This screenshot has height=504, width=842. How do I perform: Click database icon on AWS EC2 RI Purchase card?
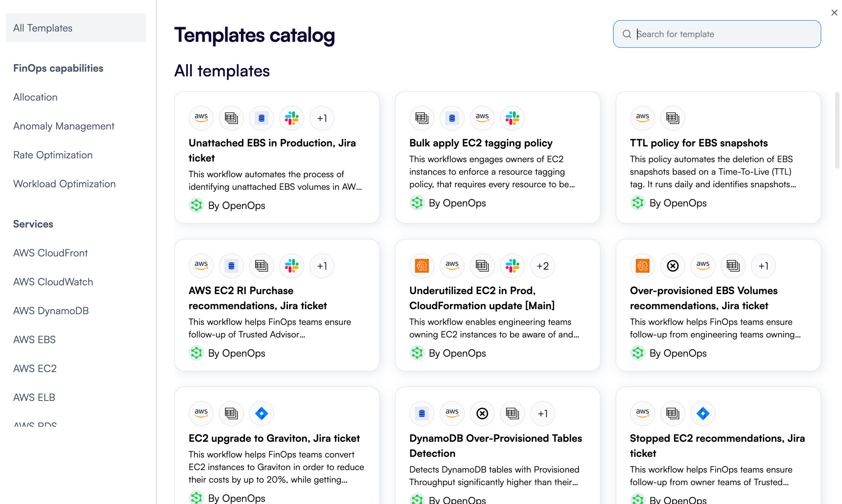231,265
